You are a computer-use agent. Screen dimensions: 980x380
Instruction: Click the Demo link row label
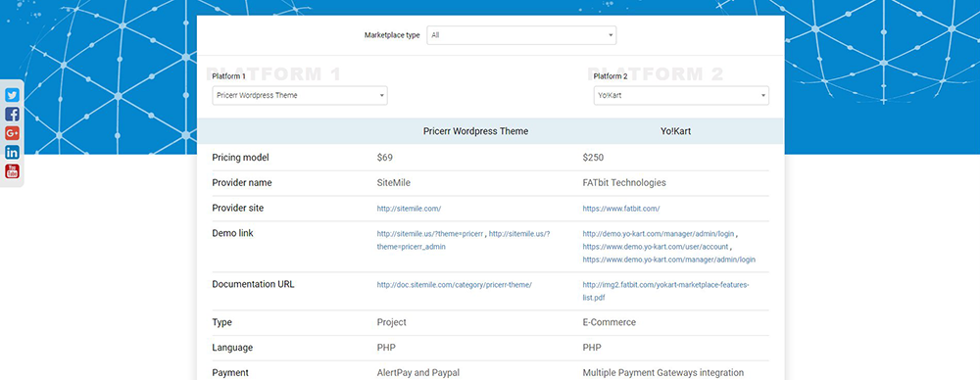coord(232,233)
